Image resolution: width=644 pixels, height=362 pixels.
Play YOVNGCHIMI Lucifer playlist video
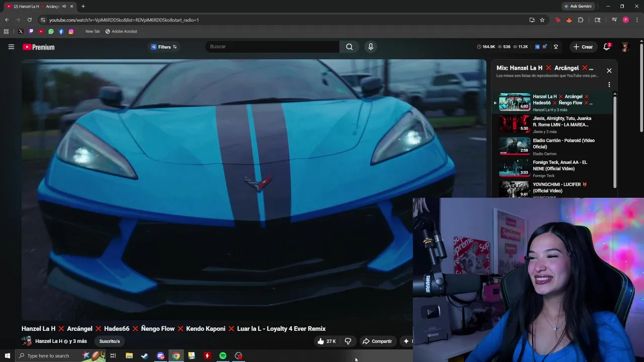(x=553, y=190)
